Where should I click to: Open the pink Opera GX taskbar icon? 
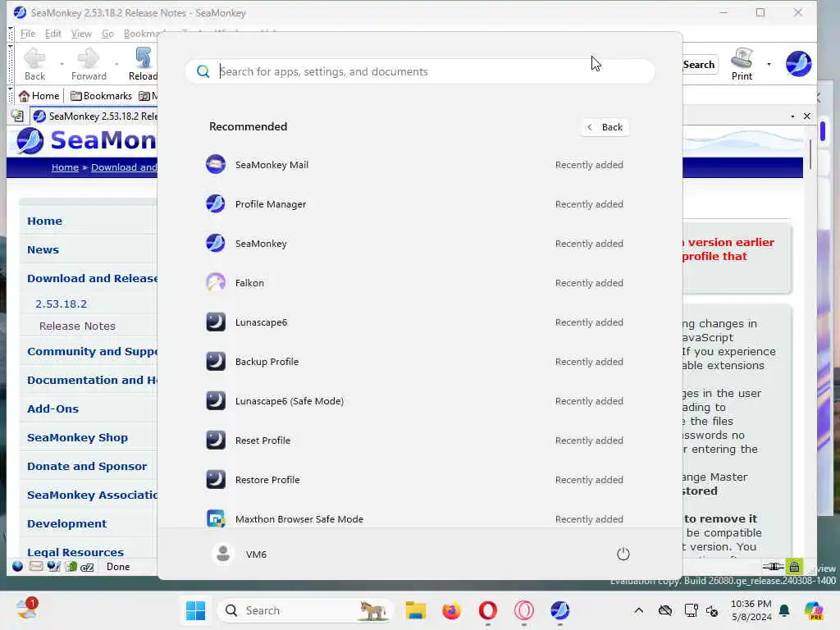point(524,610)
